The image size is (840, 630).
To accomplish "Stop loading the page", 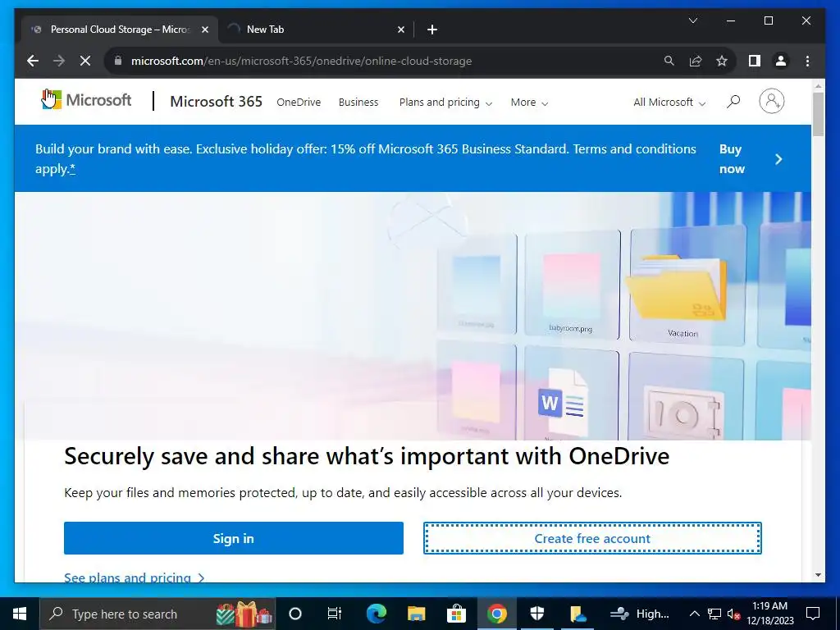I will 85,61.
